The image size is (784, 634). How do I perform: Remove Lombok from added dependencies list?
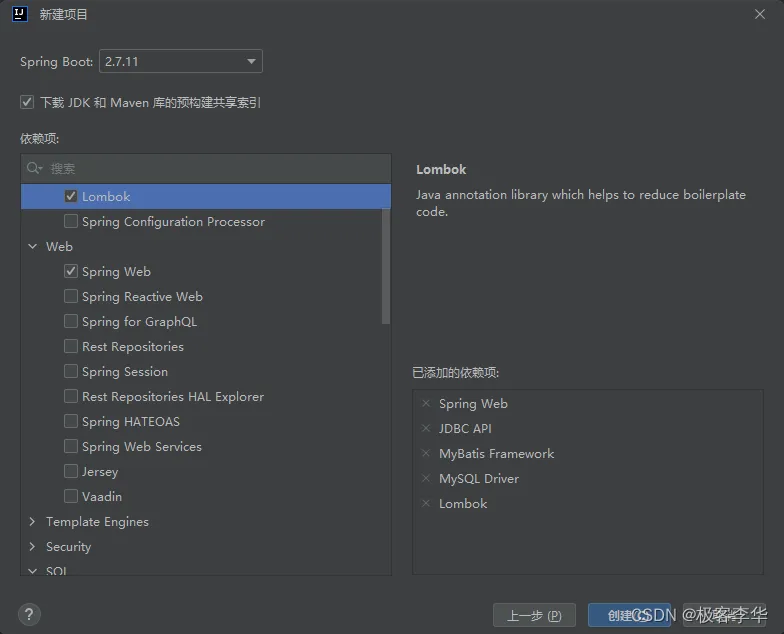(426, 504)
